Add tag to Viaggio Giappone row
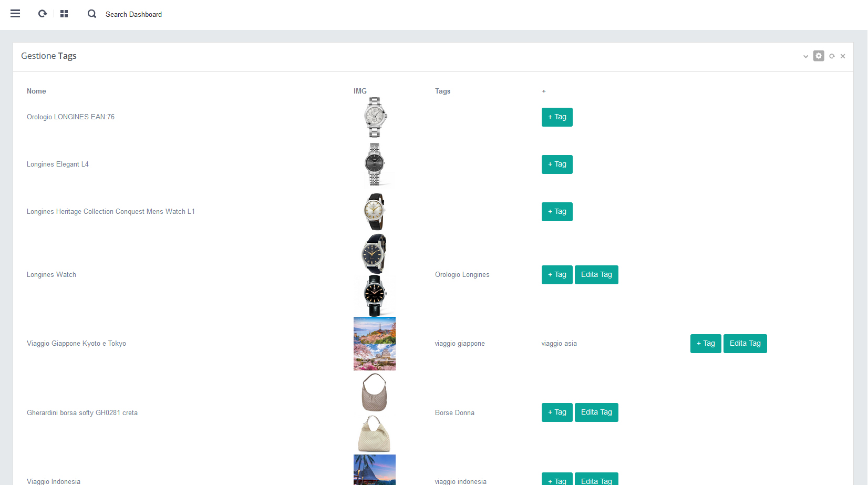 (706, 344)
